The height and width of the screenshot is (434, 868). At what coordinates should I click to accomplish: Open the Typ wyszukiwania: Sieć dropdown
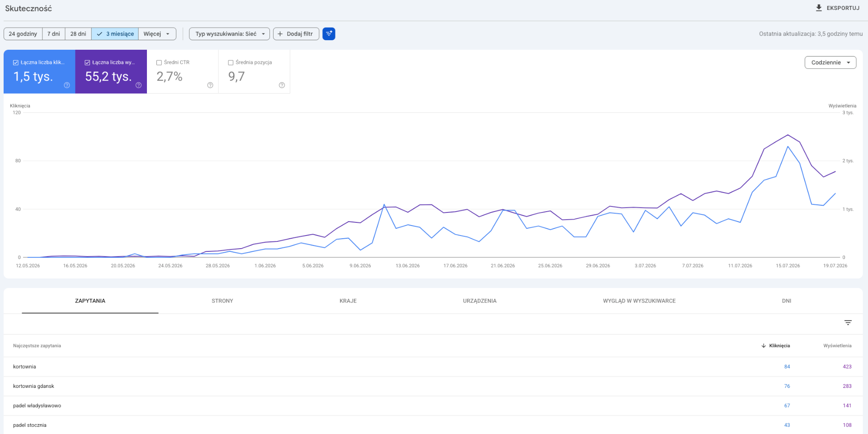coord(229,34)
